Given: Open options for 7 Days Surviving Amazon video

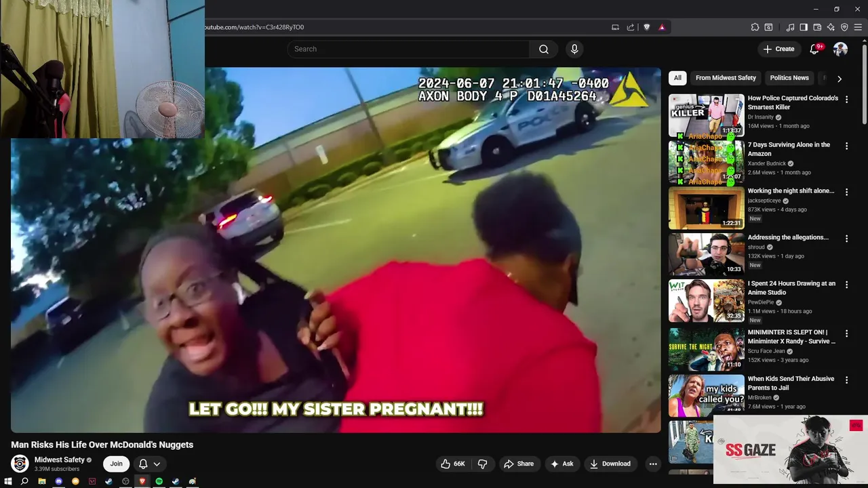Looking at the screenshot, I should pos(846,146).
